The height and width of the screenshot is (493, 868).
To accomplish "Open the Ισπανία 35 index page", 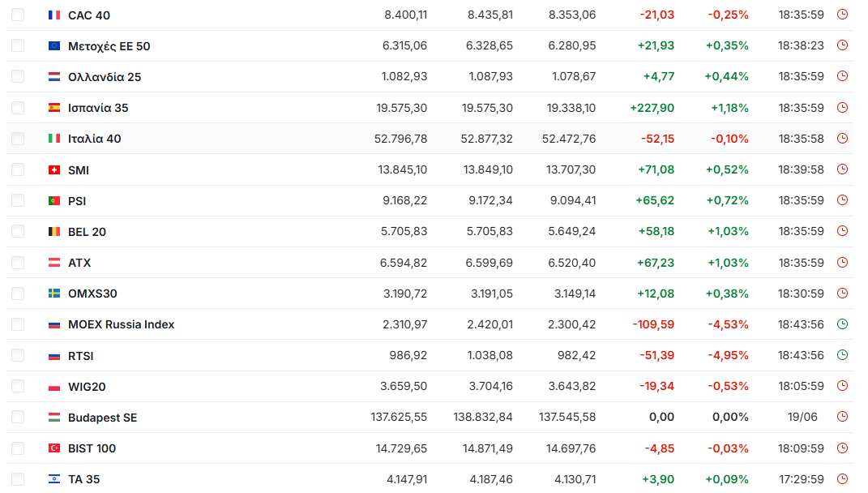I will [x=98, y=108].
